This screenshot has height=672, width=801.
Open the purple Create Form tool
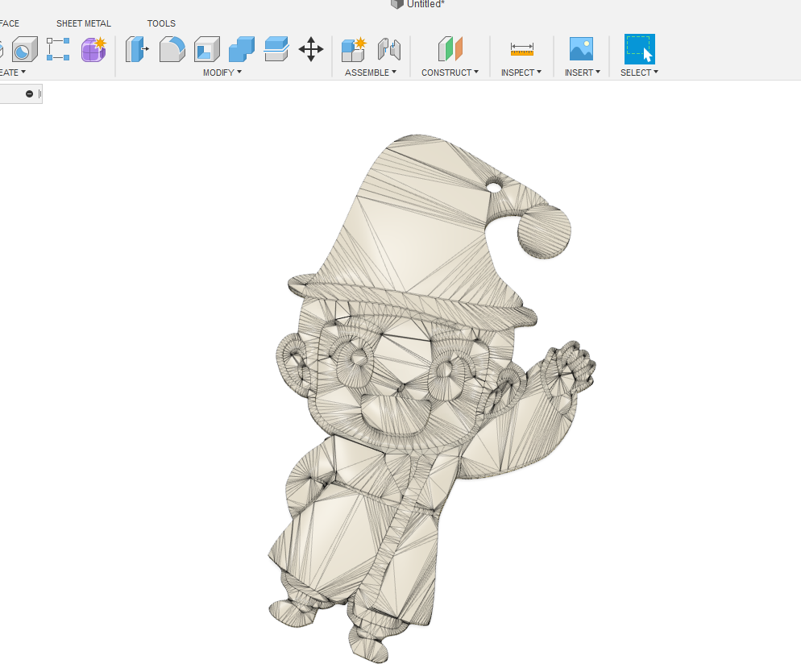(x=93, y=49)
